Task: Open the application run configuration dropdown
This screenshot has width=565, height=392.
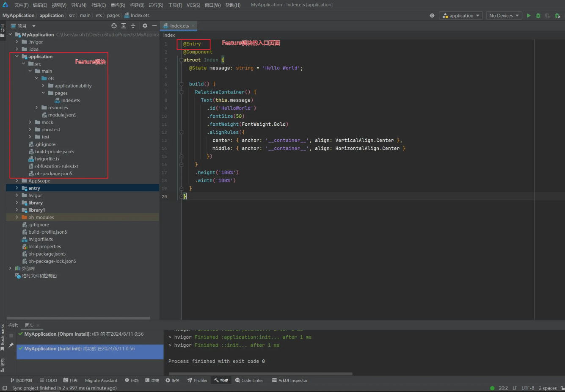Action: pyautogui.click(x=461, y=16)
